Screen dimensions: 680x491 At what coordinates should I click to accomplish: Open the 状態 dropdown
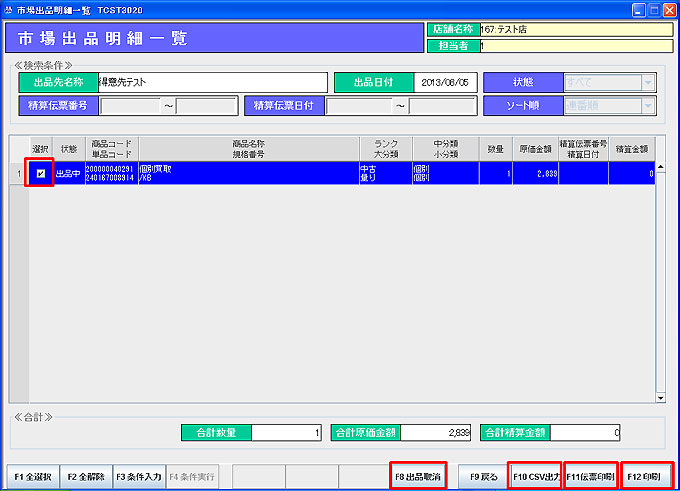point(609,82)
